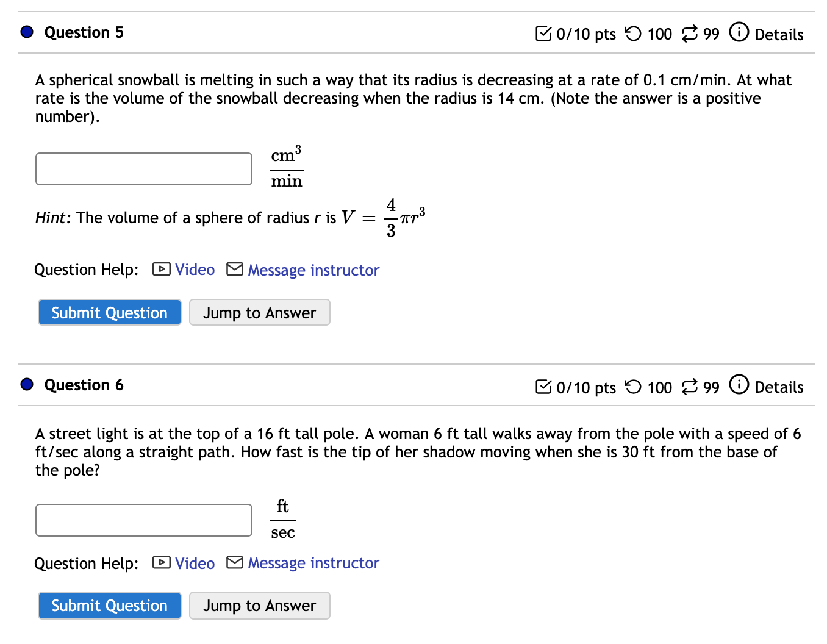Click the video play icon for Question 6 help
The image size is (827, 644).
[160, 562]
